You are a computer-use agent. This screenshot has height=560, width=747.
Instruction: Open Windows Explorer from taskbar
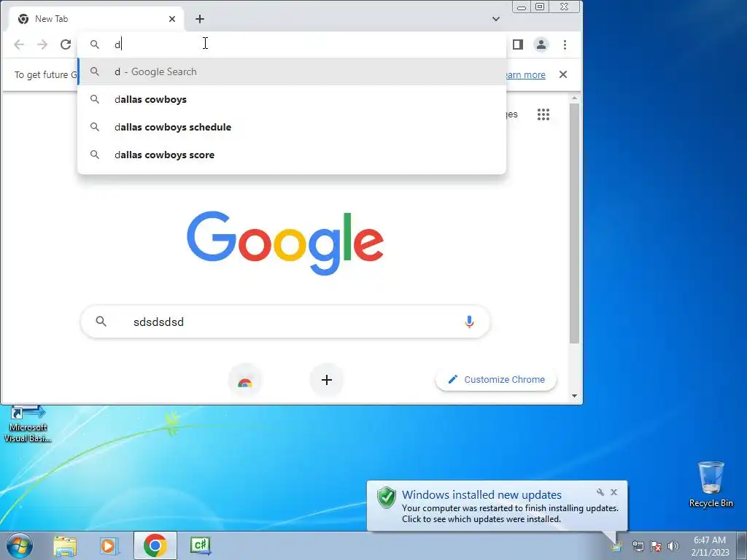pyautogui.click(x=65, y=545)
